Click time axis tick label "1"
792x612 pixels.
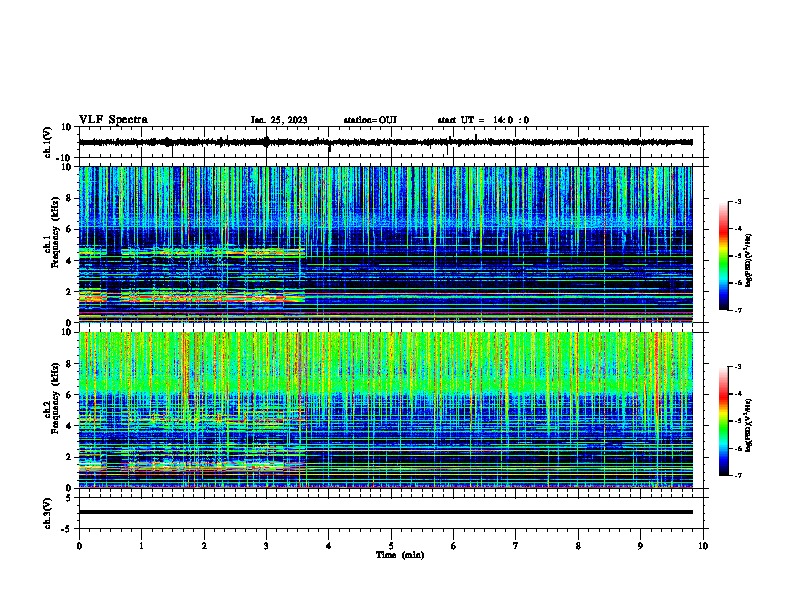pyautogui.click(x=141, y=546)
